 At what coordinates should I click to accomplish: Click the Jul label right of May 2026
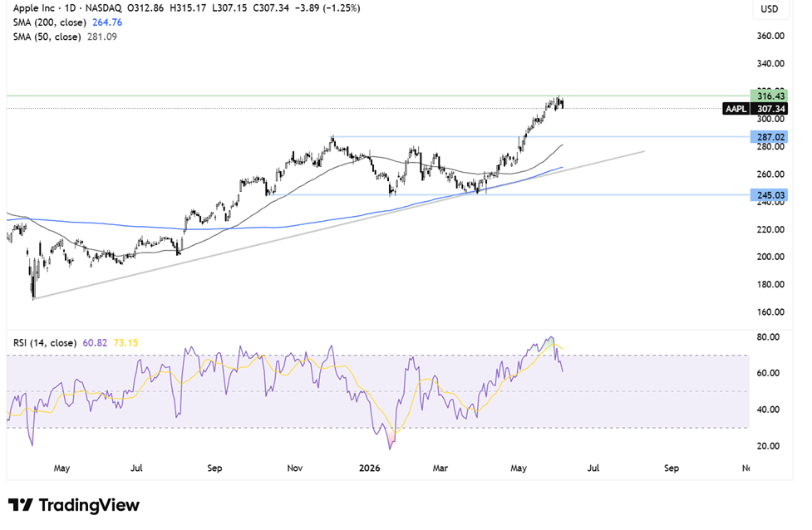pyautogui.click(x=593, y=468)
